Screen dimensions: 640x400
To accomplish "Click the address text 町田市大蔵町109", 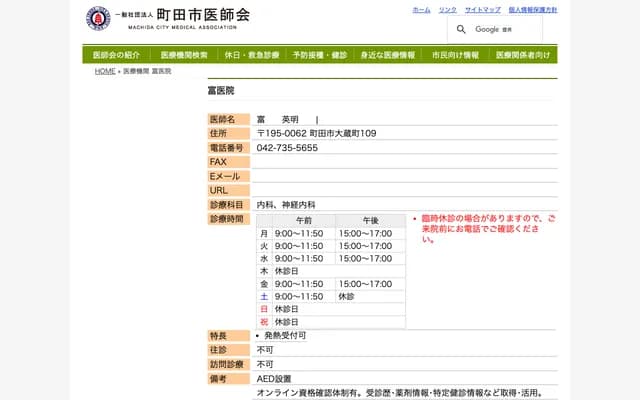I will tap(342, 133).
